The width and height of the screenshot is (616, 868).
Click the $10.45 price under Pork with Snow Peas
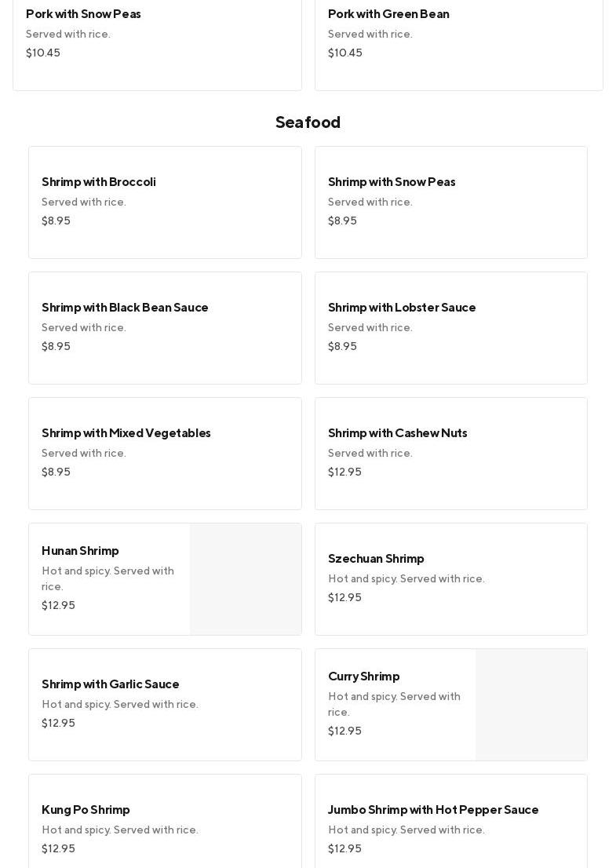(x=43, y=53)
